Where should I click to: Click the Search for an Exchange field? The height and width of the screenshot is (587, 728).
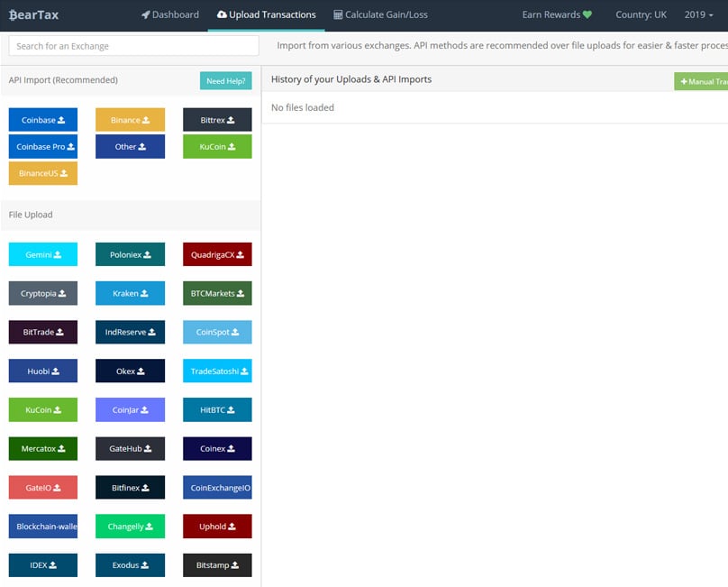(133, 46)
